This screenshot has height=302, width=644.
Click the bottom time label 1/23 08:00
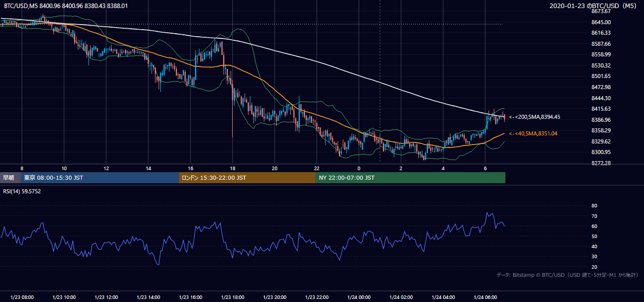tap(22, 297)
